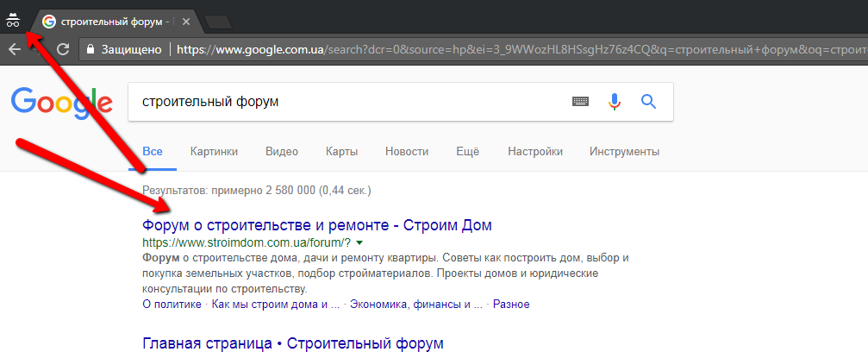Click the Инструменты search tools button
This screenshot has height=352, width=868.
click(x=624, y=151)
